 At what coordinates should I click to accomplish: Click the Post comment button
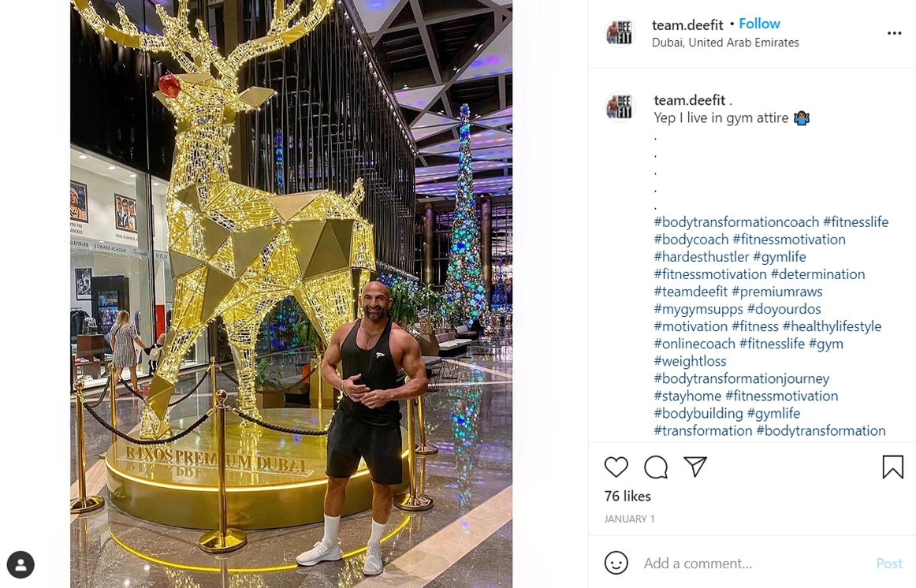coord(888,564)
